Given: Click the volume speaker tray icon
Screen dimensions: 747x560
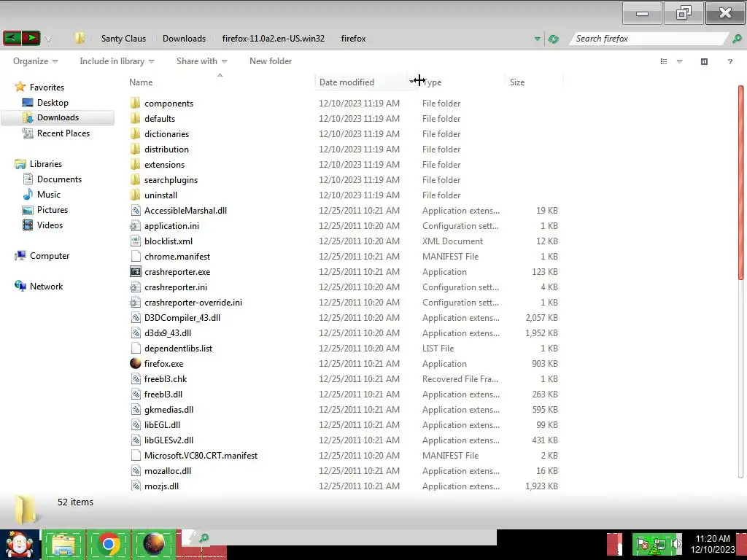Looking at the screenshot, I should tap(676, 544).
